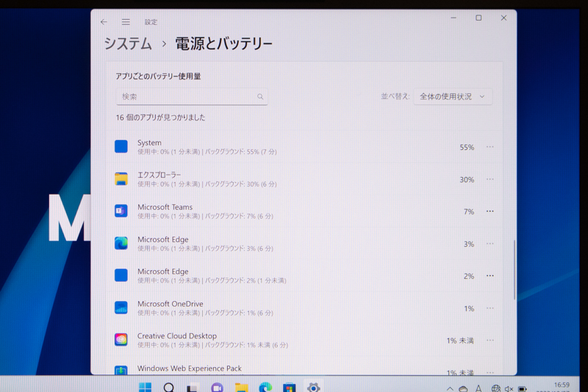
Task: Click the Creative Cloud Desktop name
Action: pos(177,335)
